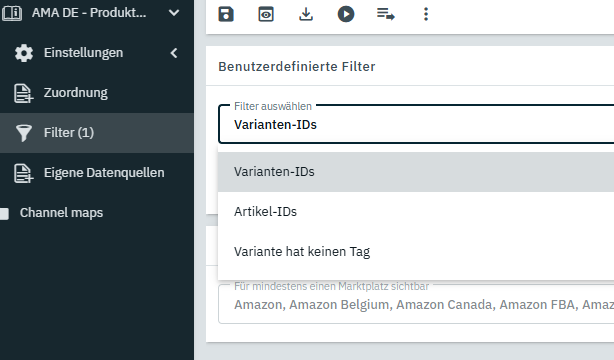The image size is (614, 360).
Task: Click the download arrow icon
Action: pos(306,14)
